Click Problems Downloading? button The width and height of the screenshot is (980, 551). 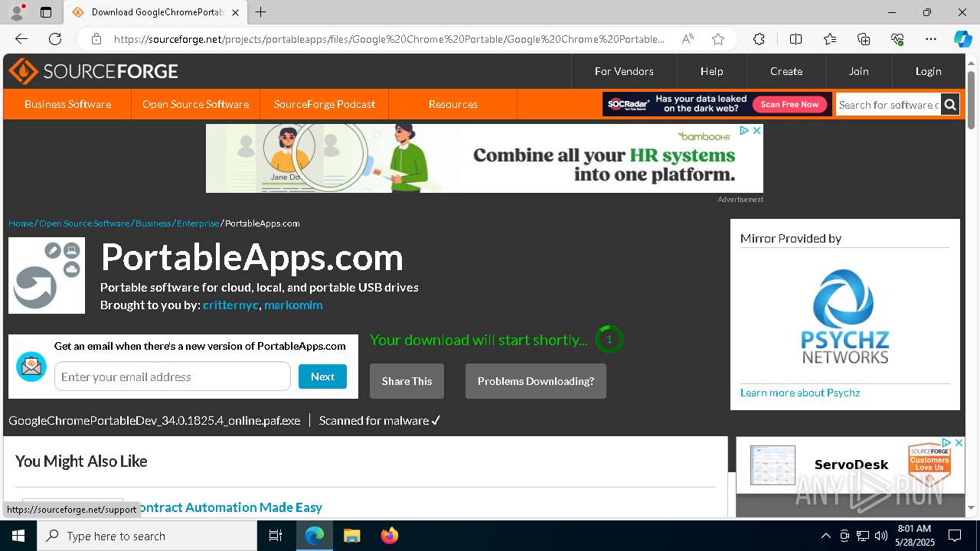click(x=536, y=381)
